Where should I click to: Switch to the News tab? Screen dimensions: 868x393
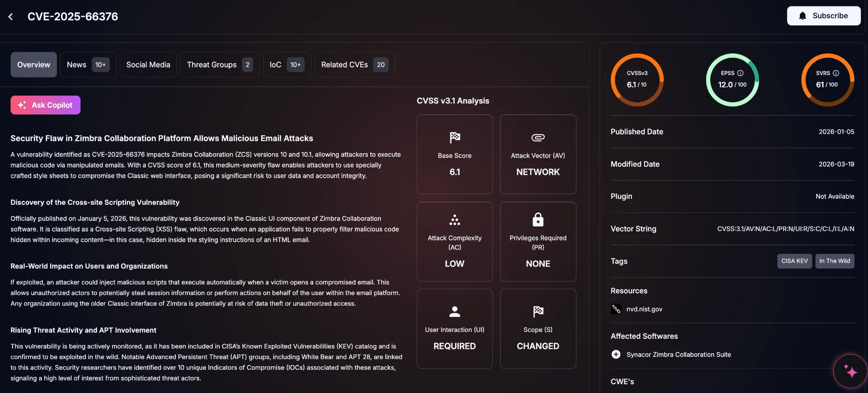click(x=88, y=64)
